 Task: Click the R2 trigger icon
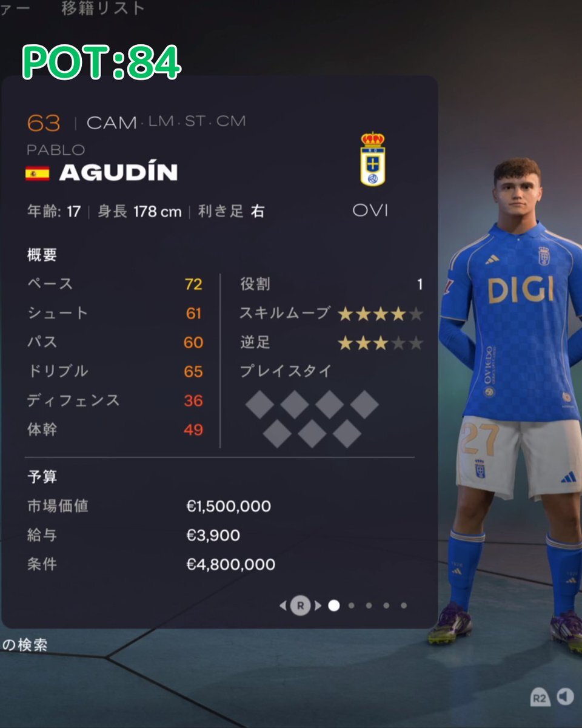(540, 697)
